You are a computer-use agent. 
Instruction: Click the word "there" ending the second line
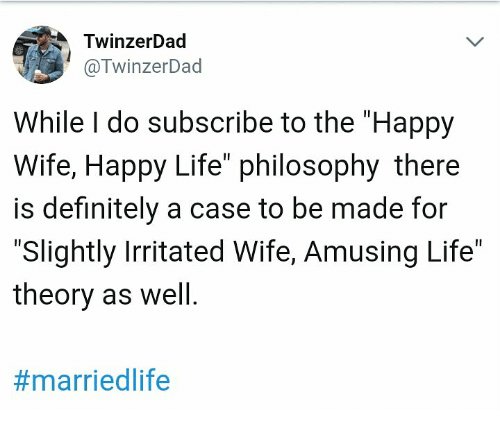[x=427, y=165]
